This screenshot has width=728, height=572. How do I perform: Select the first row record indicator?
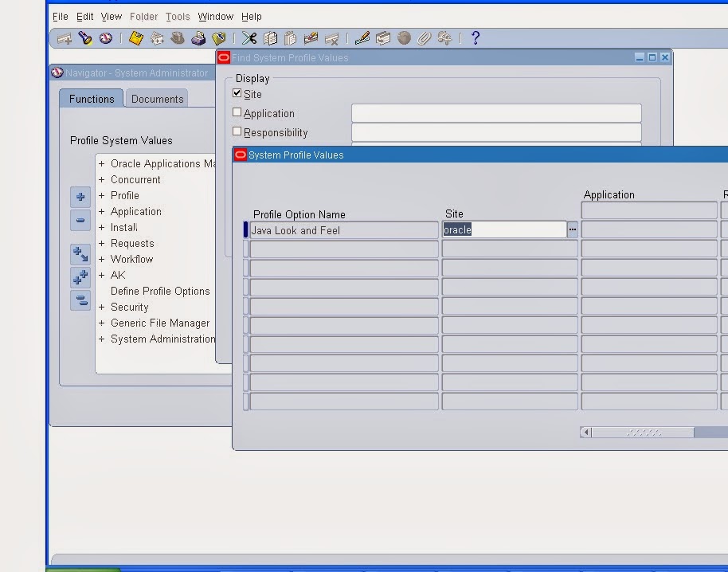click(245, 229)
